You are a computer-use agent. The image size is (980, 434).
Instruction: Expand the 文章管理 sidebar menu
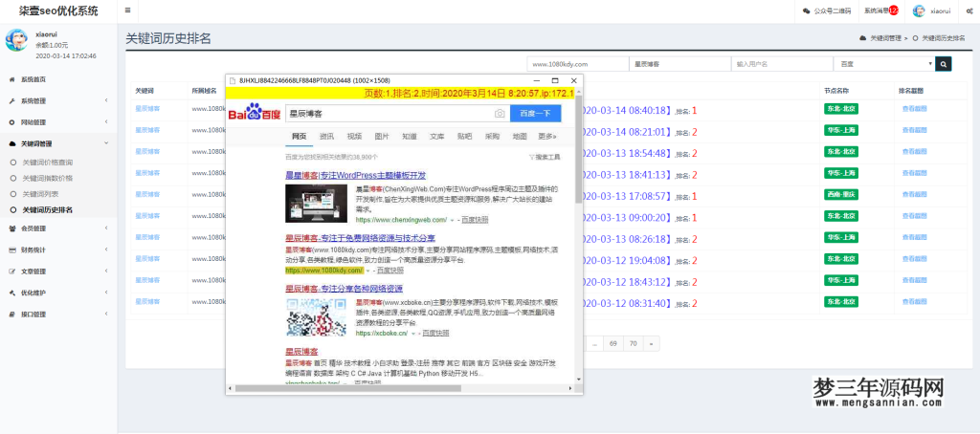pos(58,271)
